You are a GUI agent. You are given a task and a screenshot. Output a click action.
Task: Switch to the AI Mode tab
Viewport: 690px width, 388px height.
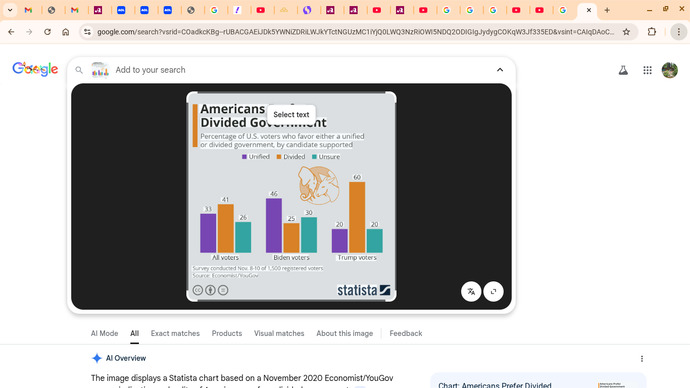[x=104, y=333]
